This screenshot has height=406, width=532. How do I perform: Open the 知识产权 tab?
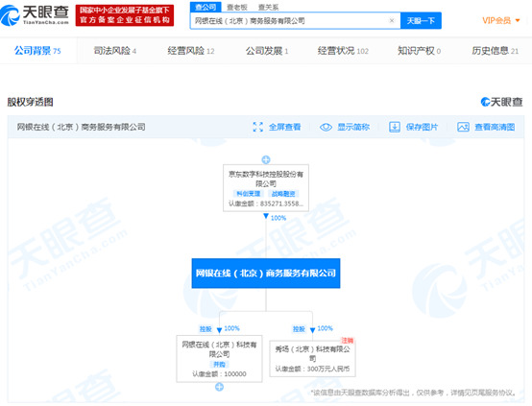[419, 51]
